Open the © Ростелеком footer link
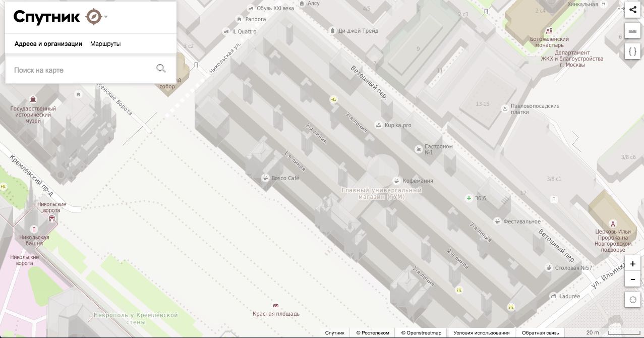The height and width of the screenshot is (338, 644). click(373, 333)
